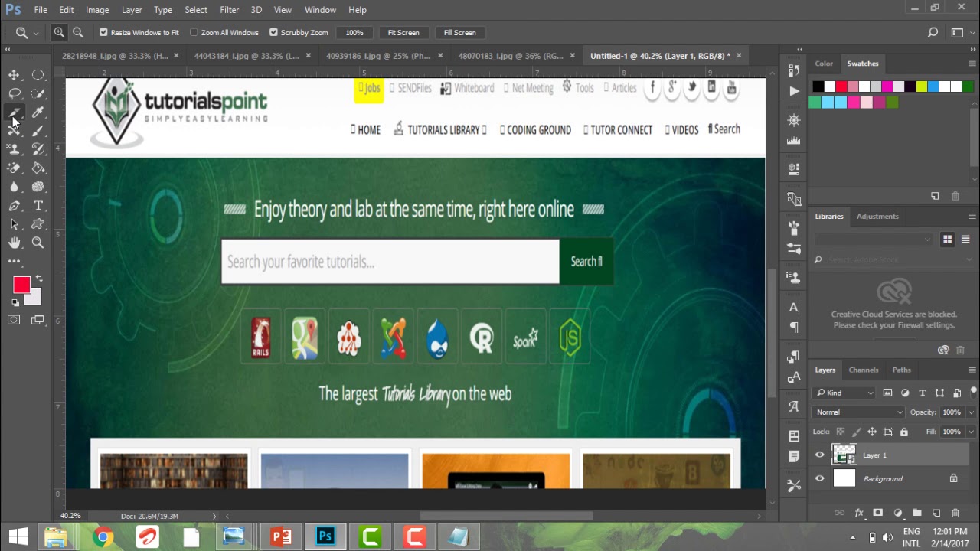Image resolution: width=980 pixels, height=551 pixels.
Task: Delete layer with Layers panel trash
Action: pos(955,513)
